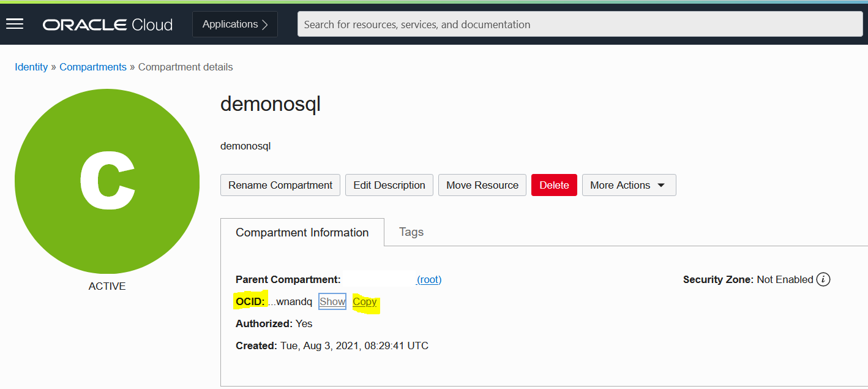The width and height of the screenshot is (868, 389).
Task: Click the search resources input field
Action: 580,25
